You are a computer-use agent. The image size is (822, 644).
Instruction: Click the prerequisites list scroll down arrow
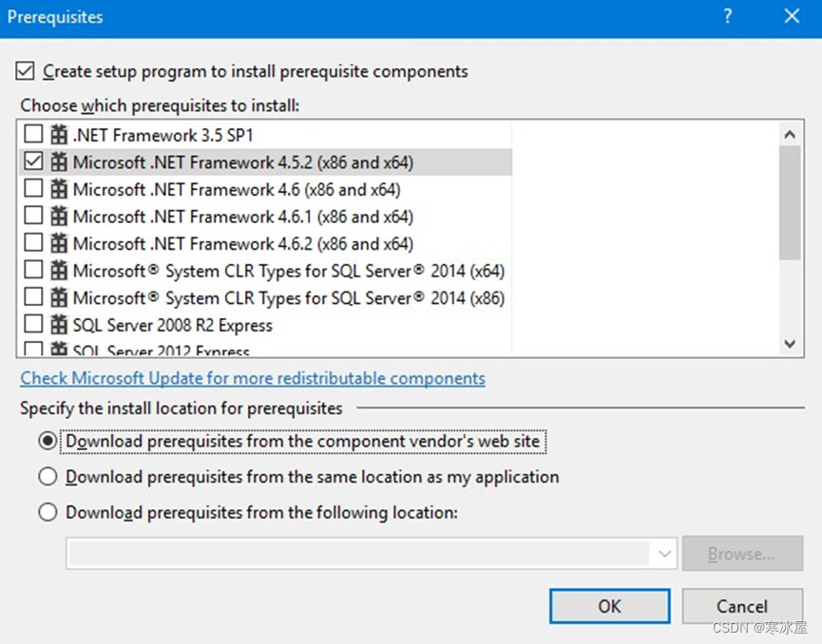790,344
